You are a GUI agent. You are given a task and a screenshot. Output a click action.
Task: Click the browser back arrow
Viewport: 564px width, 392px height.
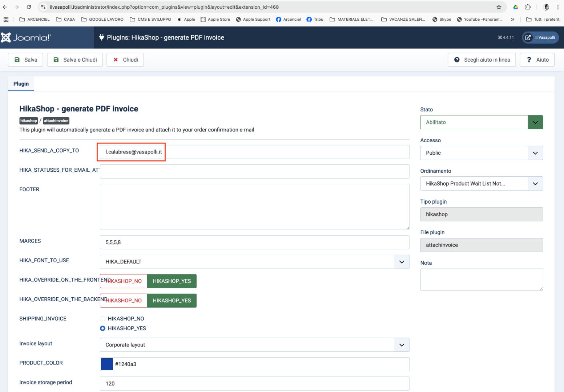pos(5,7)
